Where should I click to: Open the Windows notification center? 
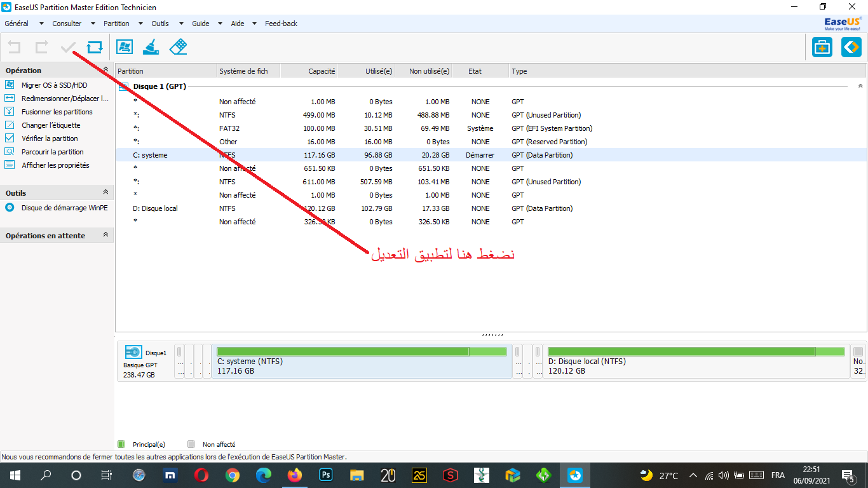click(848, 475)
